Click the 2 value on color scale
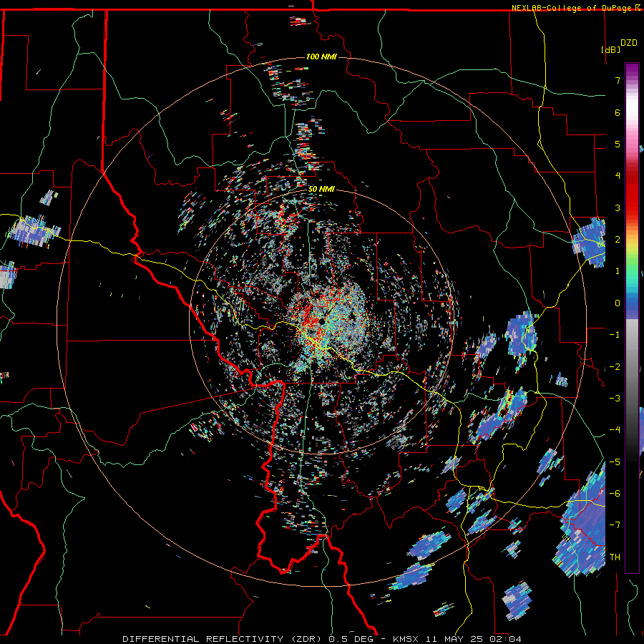This screenshot has width=644, height=644. [618, 240]
